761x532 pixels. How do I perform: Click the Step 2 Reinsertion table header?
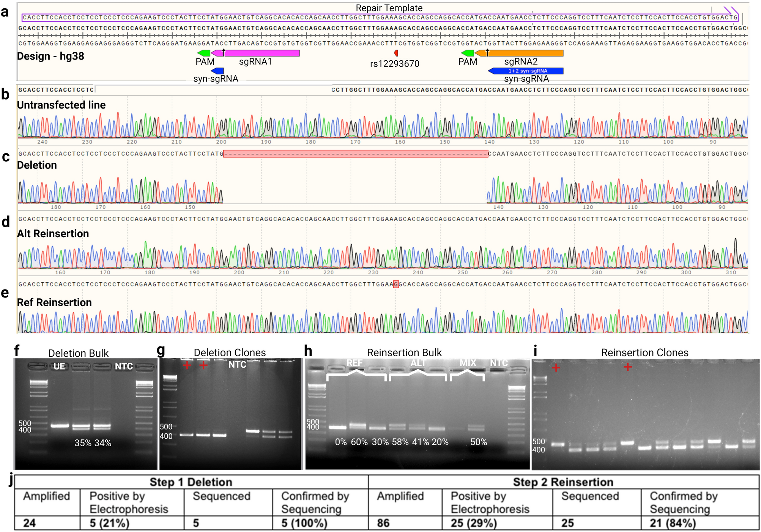563,482
